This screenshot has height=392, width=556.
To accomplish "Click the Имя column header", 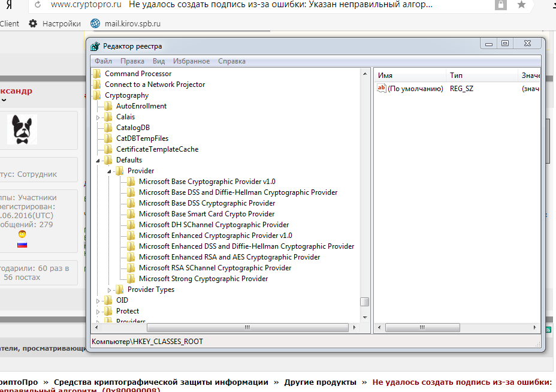I will [410, 75].
